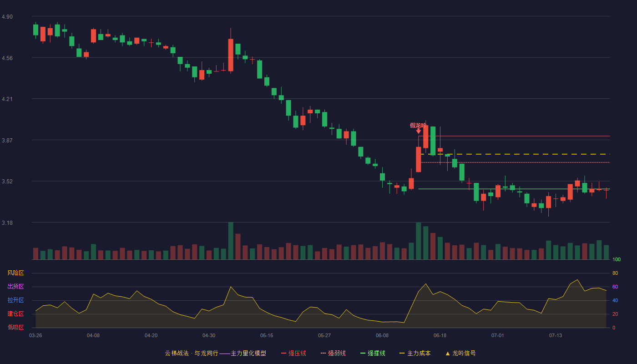The height and width of the screenshot is (364, 637).
Task: Click the 低吸区 zone label
Action: pos(16,327)
